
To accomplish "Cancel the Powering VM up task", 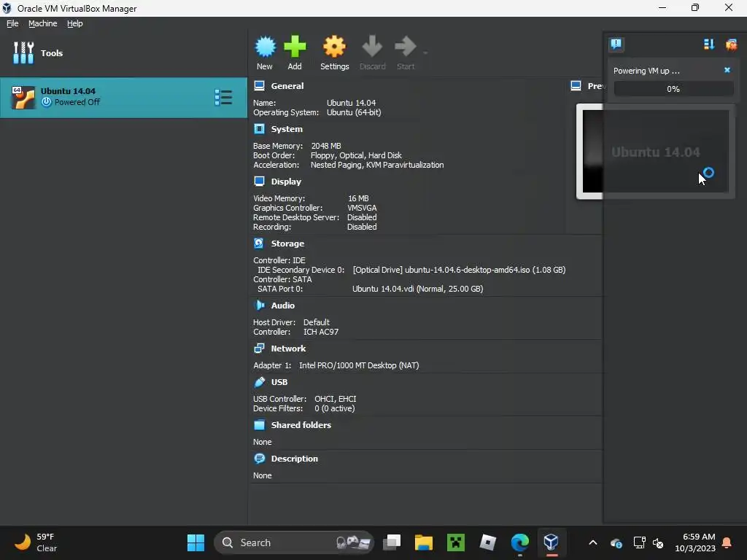I will (727, 70).
